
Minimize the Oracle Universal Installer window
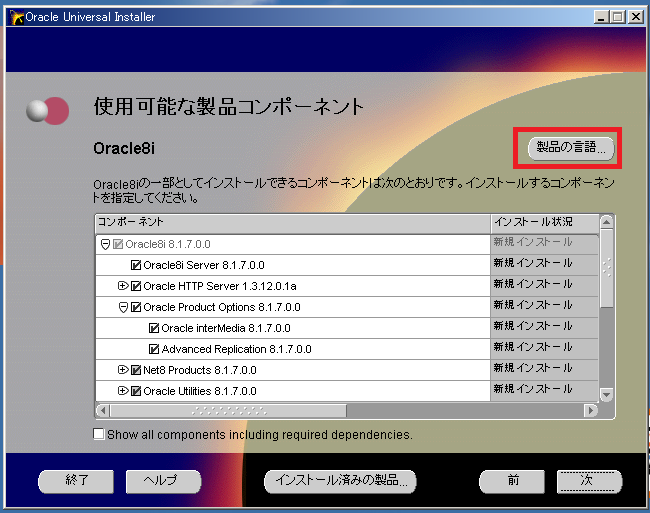pos(601,17)
